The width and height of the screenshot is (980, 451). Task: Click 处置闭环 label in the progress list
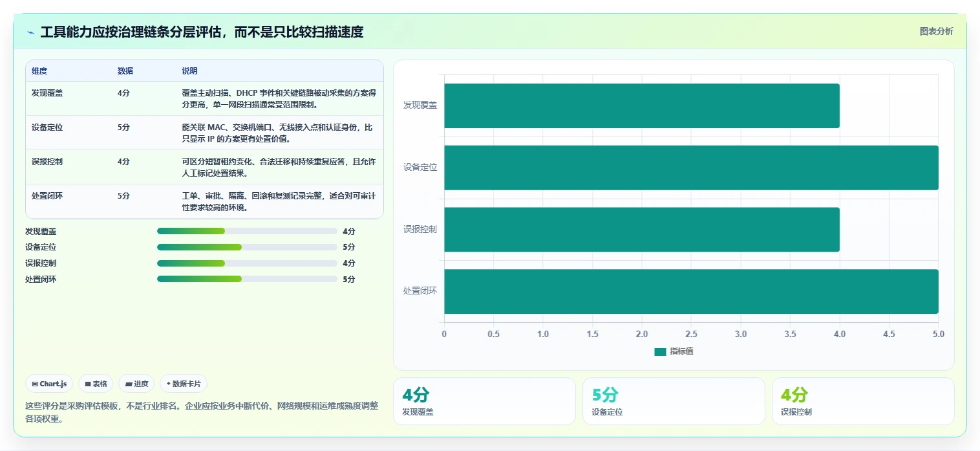coord(41,280)
